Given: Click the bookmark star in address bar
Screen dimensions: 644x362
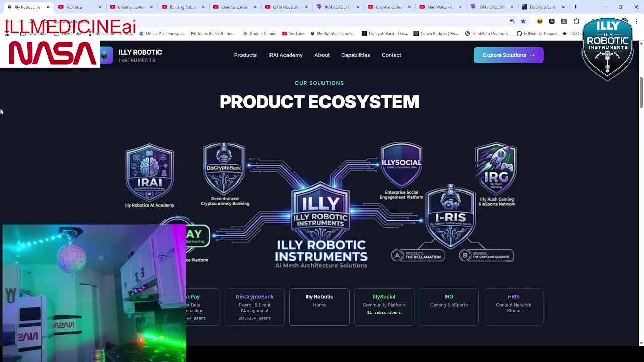Looking at the screenshot, I should (x=523, y=21).
